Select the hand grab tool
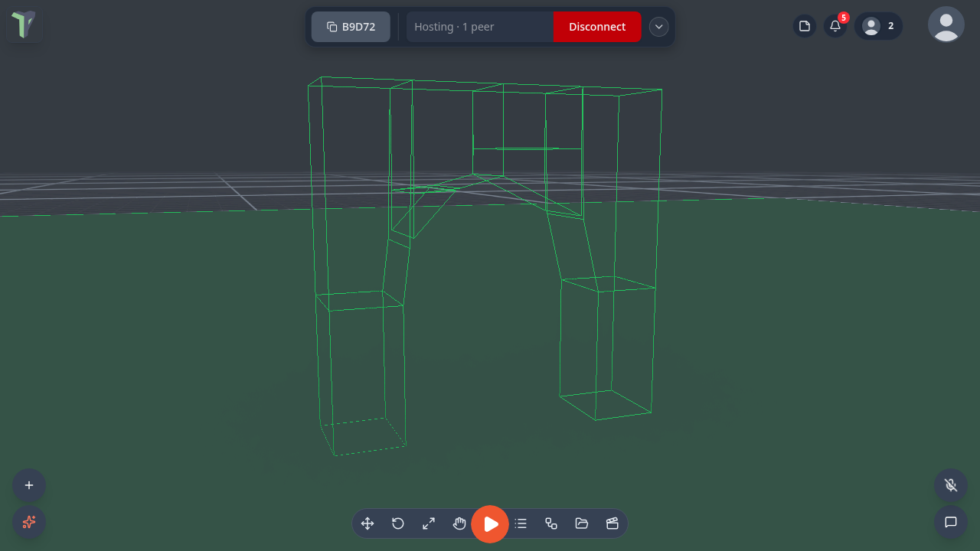 coord(459,523)
